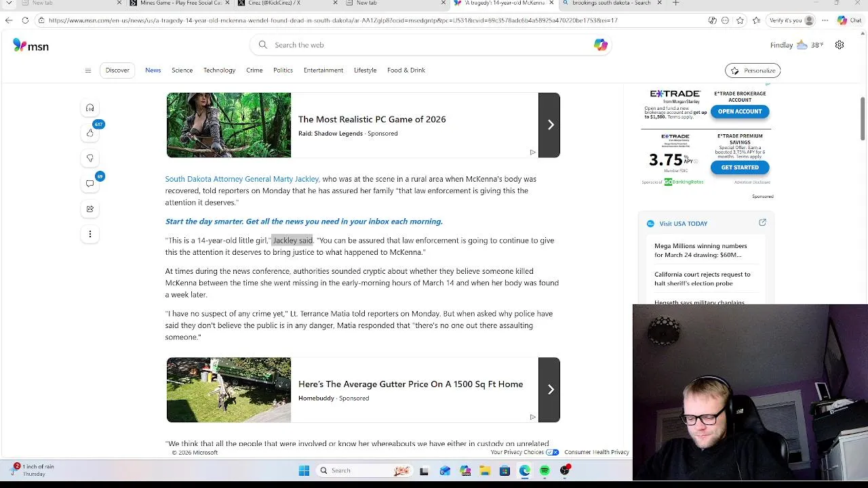Open Entertainment category

point(323,70)
